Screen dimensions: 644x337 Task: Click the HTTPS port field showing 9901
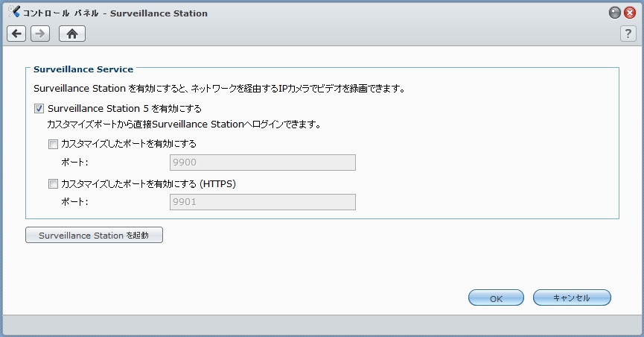262,202
